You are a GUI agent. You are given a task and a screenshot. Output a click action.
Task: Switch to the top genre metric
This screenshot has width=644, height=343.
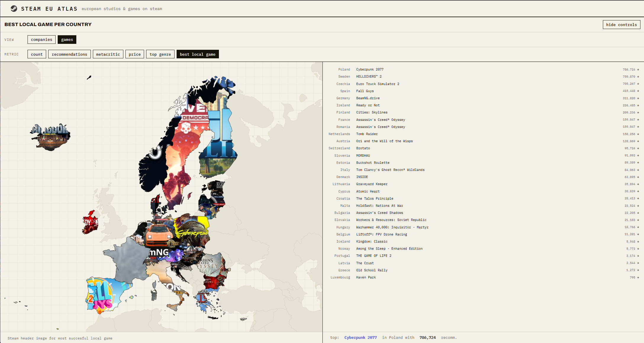click(x=160, y=54)
